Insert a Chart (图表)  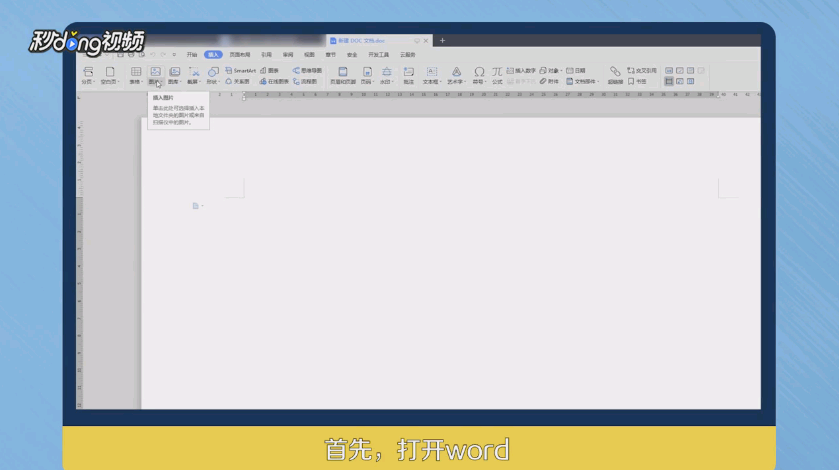tap(269, 71)
